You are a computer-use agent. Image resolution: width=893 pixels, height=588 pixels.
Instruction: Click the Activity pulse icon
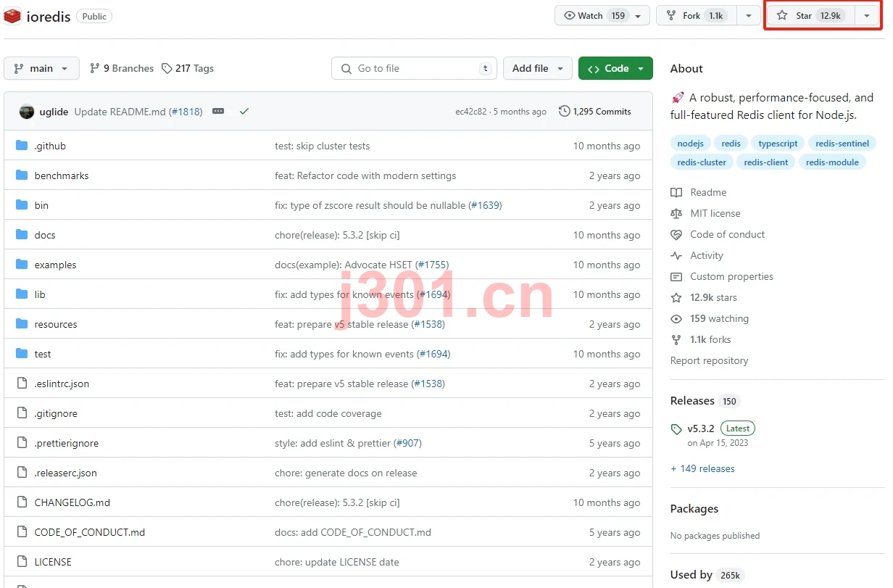tap(676, 255)
